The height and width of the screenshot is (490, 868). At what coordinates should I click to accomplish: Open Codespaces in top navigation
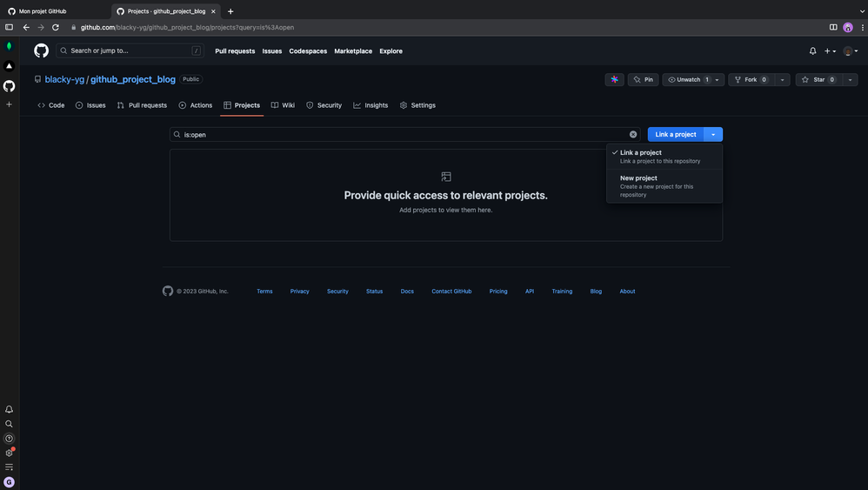coord(308,51)
